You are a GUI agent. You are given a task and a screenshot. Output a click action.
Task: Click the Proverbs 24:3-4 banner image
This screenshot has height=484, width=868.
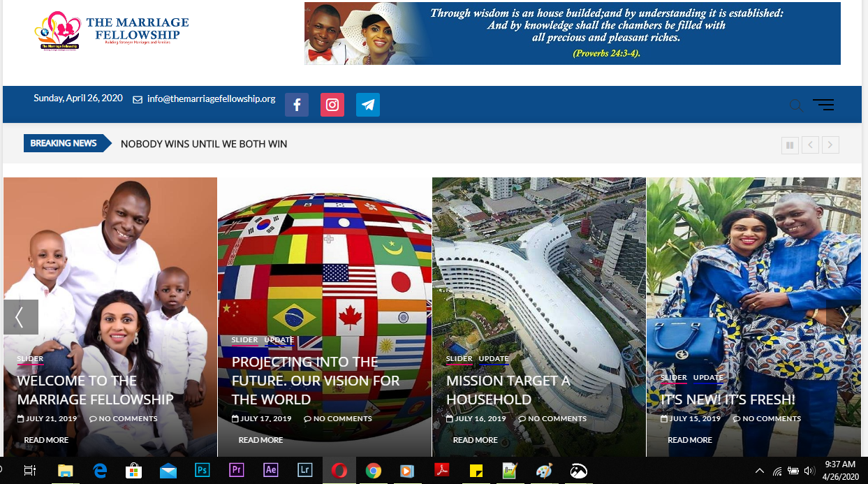(x=573, y=34)
